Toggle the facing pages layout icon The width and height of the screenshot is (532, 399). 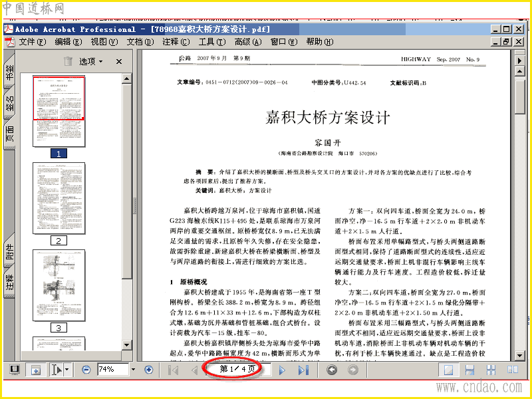512,370
